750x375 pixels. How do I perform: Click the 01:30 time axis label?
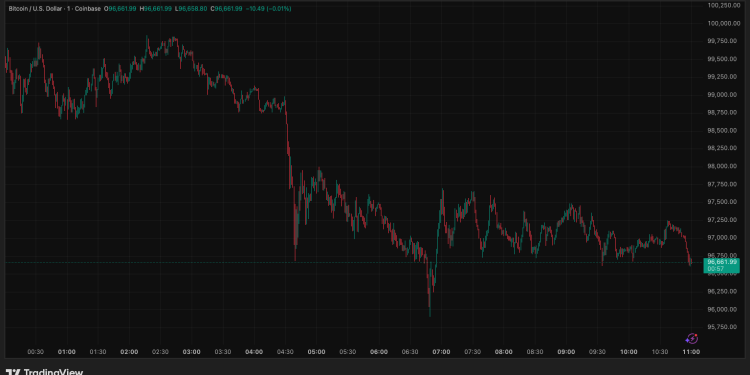(x=98, y=352)
